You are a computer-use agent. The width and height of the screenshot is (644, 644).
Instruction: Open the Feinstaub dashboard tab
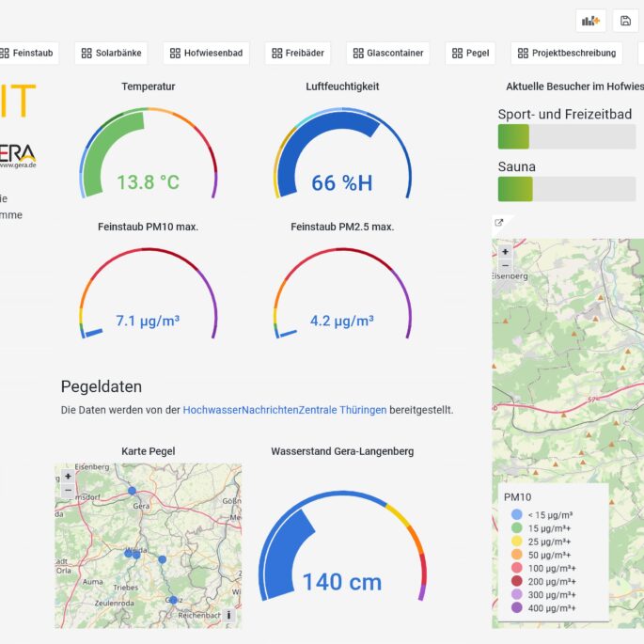tap(28, 54)
